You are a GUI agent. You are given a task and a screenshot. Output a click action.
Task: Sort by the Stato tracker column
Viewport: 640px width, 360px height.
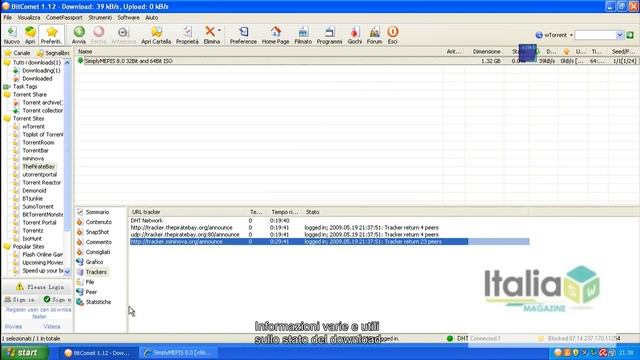tap(416, 212)
